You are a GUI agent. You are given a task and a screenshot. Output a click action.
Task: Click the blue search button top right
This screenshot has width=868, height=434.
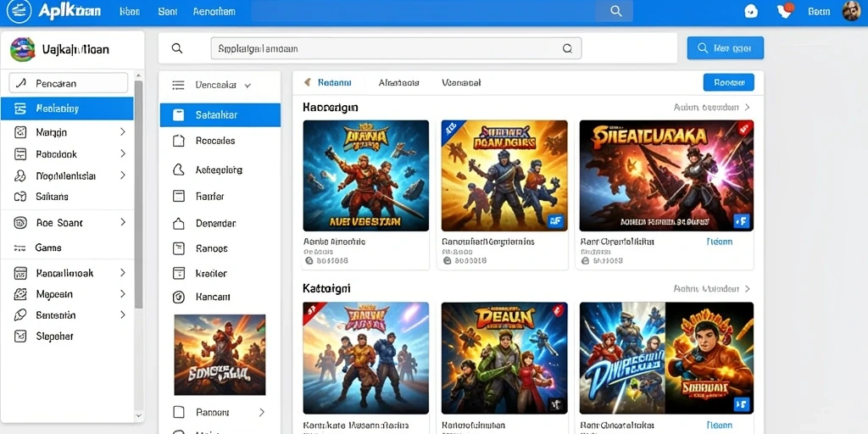pos(726,48)
